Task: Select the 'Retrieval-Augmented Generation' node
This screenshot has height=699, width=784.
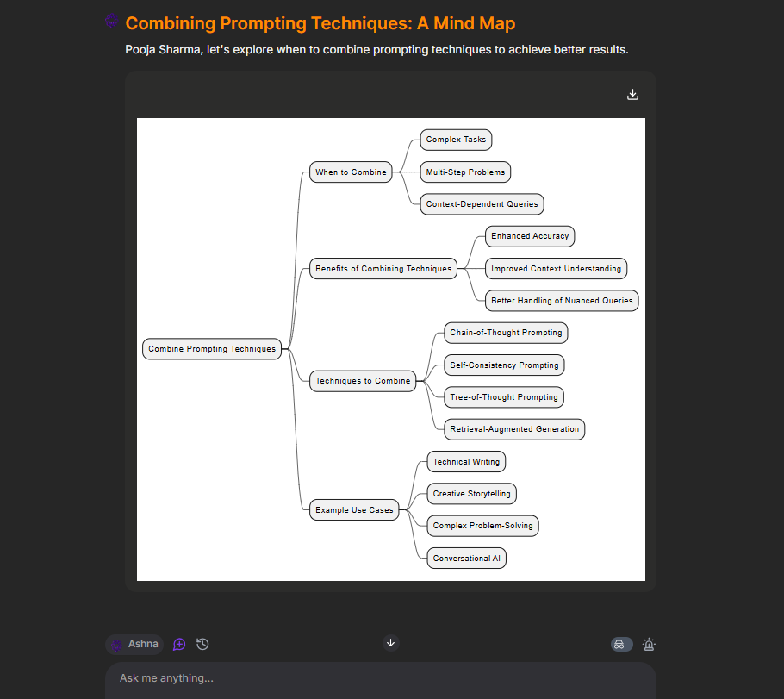Action: point(513,428)
